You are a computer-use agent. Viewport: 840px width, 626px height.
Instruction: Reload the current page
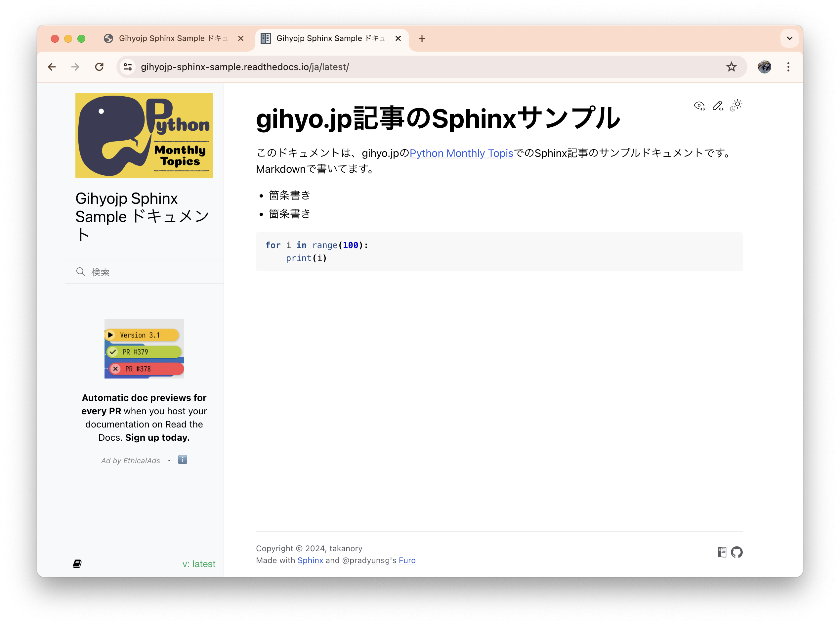tap(99, 67)
